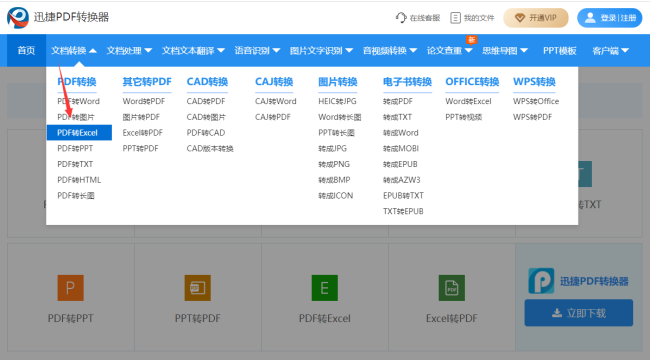Select Word转Excel under OFFICE转换
650x360 pixels.
[468, 101]
